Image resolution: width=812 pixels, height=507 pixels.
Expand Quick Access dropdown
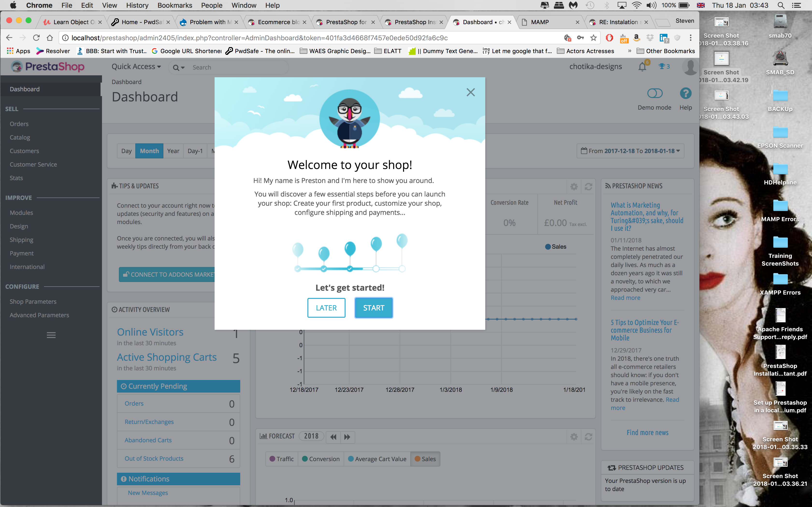(x=136, y=67)
